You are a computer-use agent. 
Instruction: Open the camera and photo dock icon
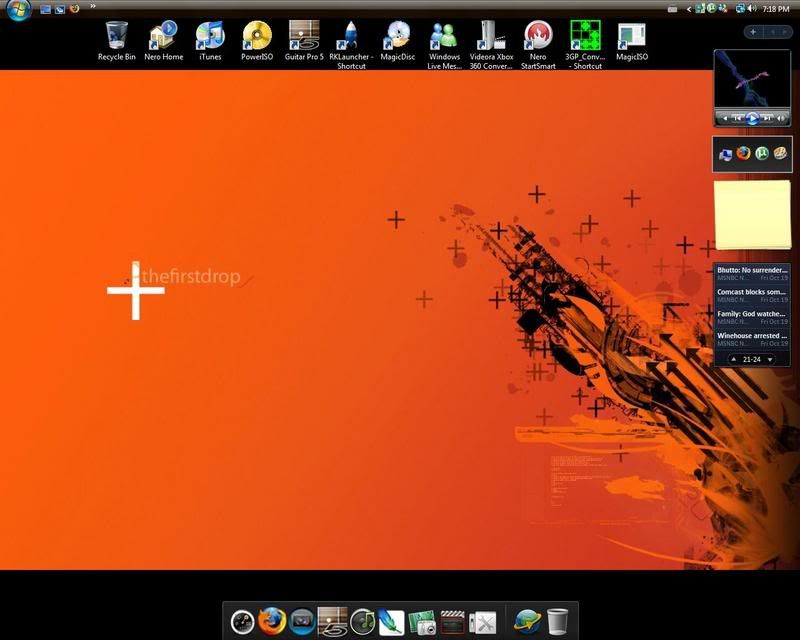click(x=422, y=623)
